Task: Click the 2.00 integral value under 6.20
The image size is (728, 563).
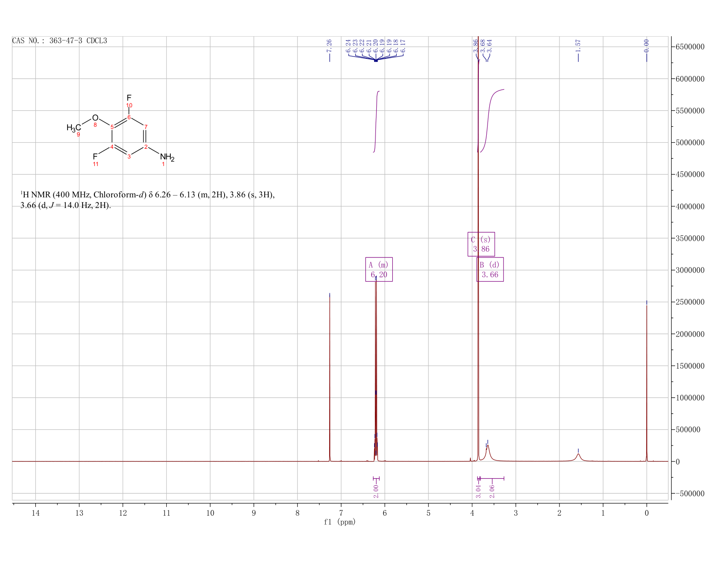Action: (376, 491)
